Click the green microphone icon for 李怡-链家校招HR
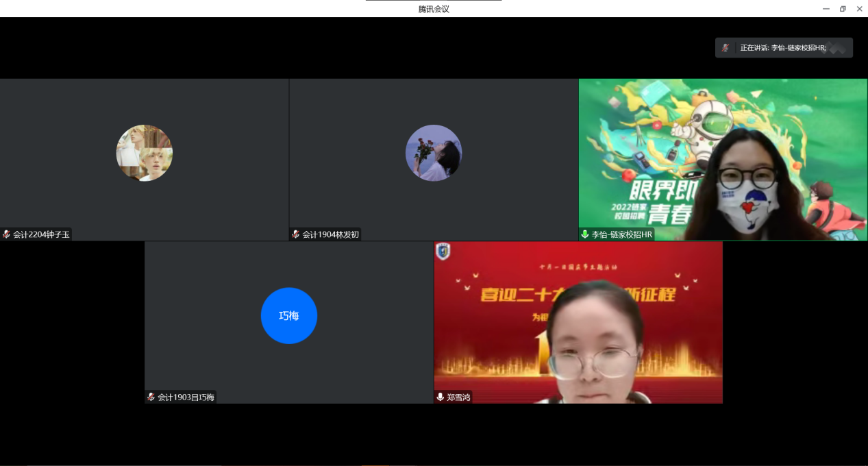Image resolution: width=868 pixels, height=466 pixels. tap(585, 234)
